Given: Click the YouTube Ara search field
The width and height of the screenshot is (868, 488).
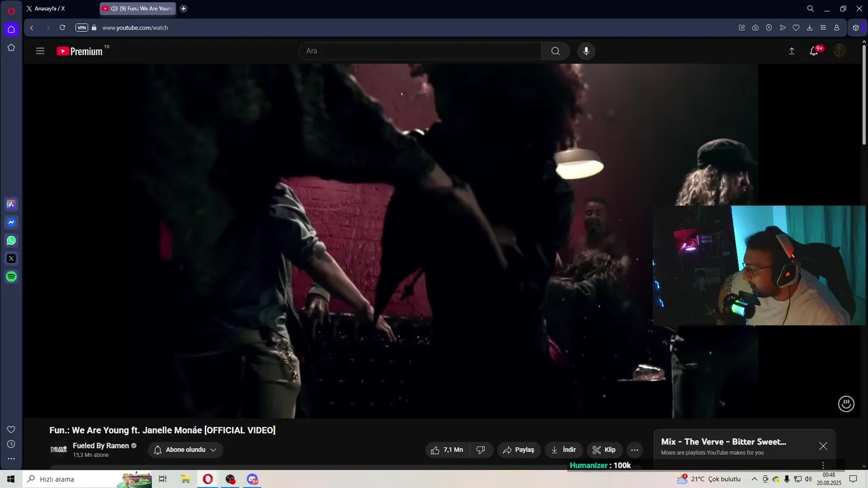Looking at the screenshot, I should (x=420, y=51).
